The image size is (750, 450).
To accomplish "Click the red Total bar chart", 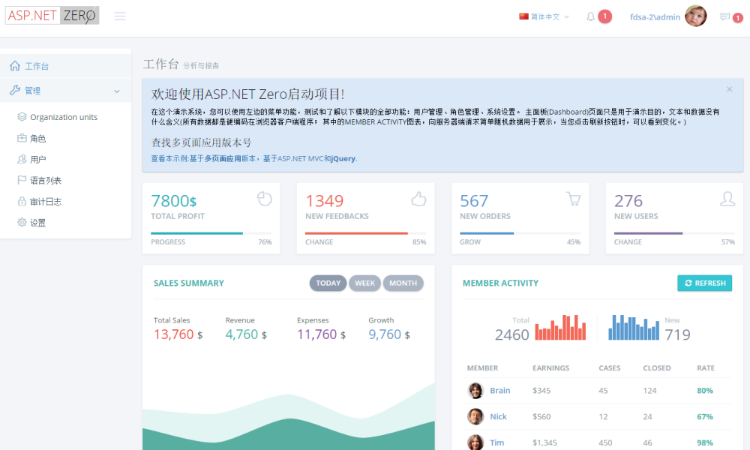I will [x=561, y=327].
